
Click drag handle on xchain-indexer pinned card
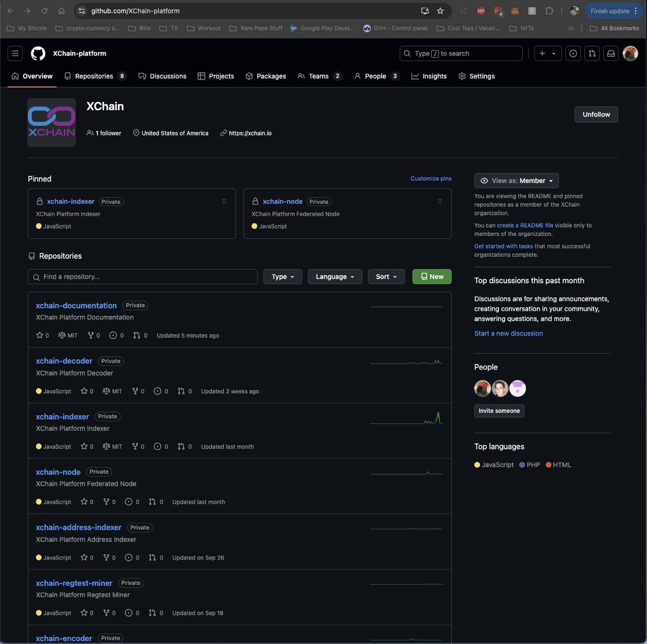[224, 201]
